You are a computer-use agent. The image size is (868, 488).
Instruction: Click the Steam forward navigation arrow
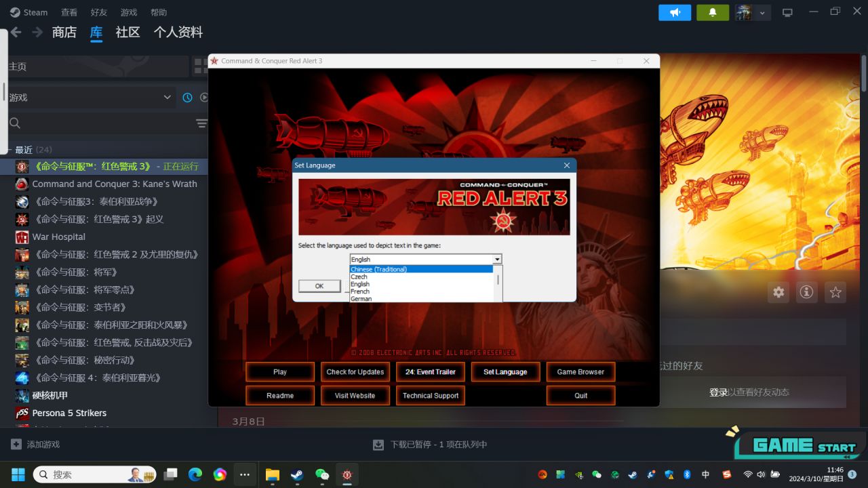click(x=37, y=32)
